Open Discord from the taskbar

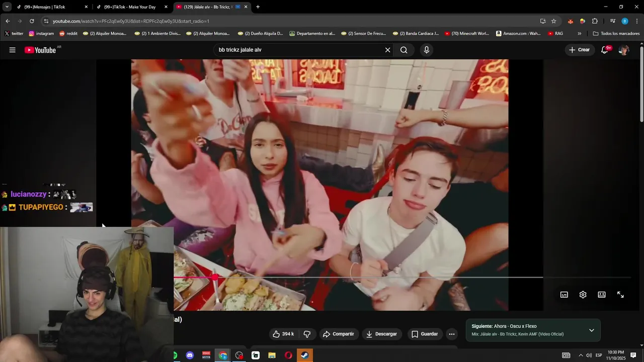click(190, 355)
